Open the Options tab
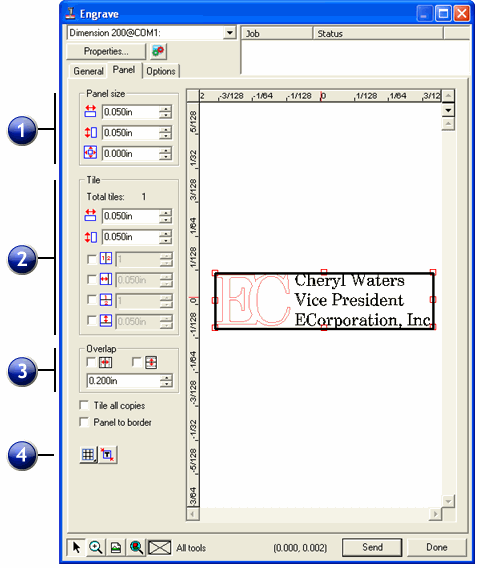This screenshot has height=568, width=480. pyautogui.click(x=160, y=71)
